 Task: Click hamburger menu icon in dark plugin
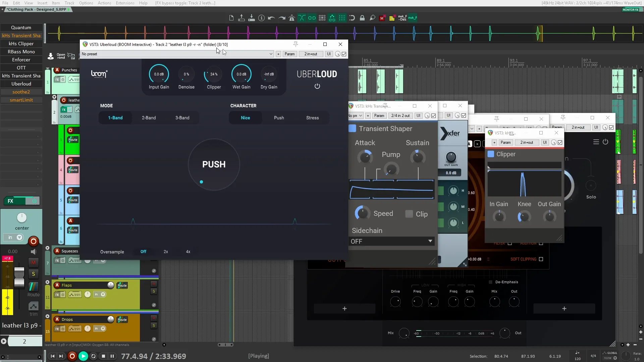pos(596,142)
